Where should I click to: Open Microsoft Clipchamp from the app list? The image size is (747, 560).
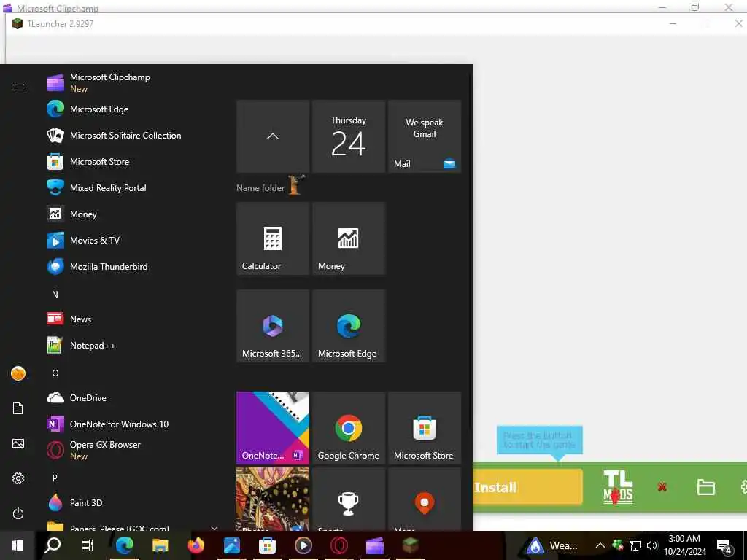click(x=133, y=83)
